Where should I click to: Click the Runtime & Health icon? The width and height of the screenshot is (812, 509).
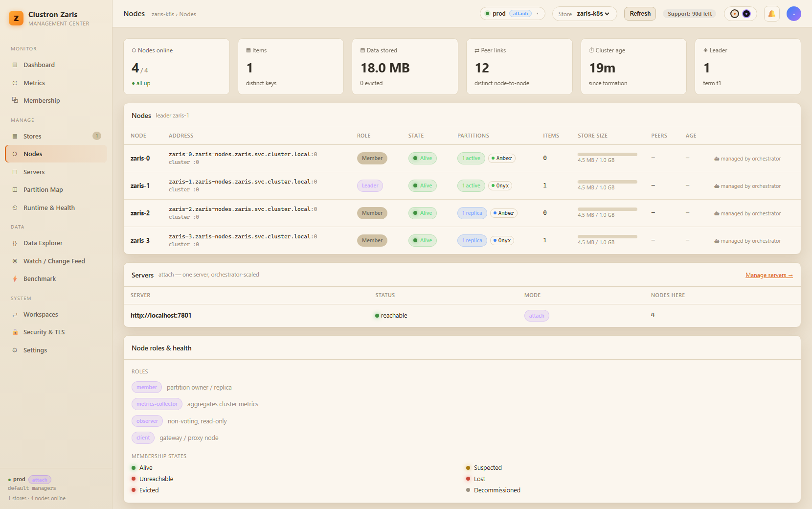(x=15, y=208)
